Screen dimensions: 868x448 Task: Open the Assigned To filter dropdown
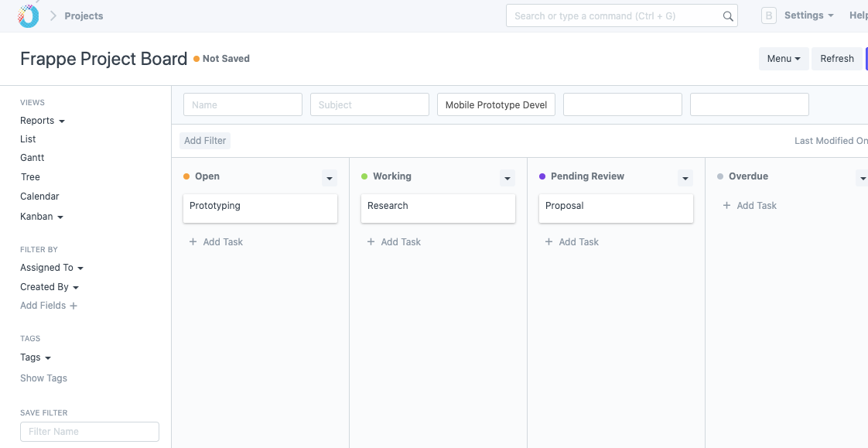[x=52, y=268]
